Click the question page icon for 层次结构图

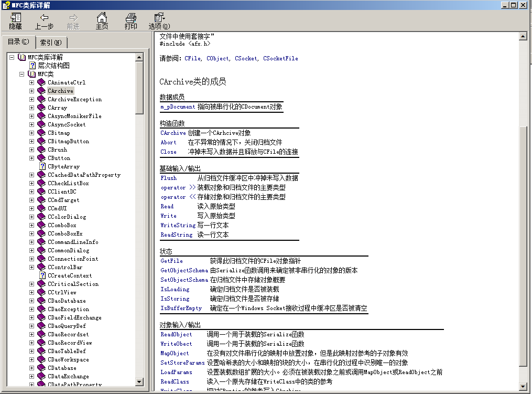coord(32,66)
